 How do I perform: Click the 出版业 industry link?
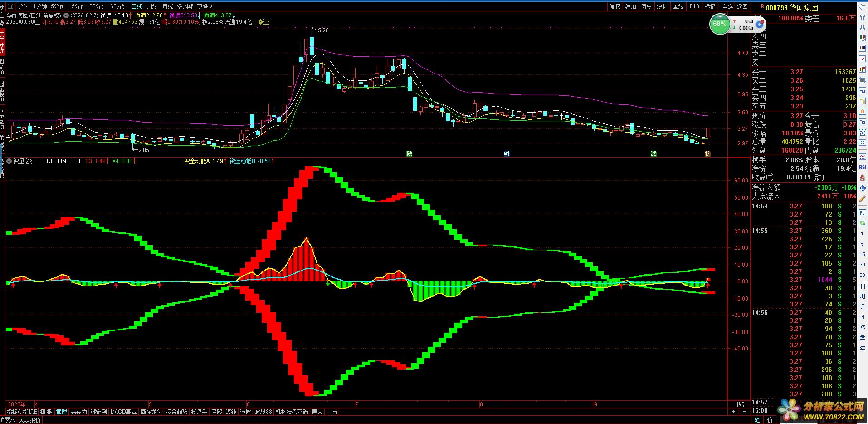pyautogui.click(x=261, y=22)
